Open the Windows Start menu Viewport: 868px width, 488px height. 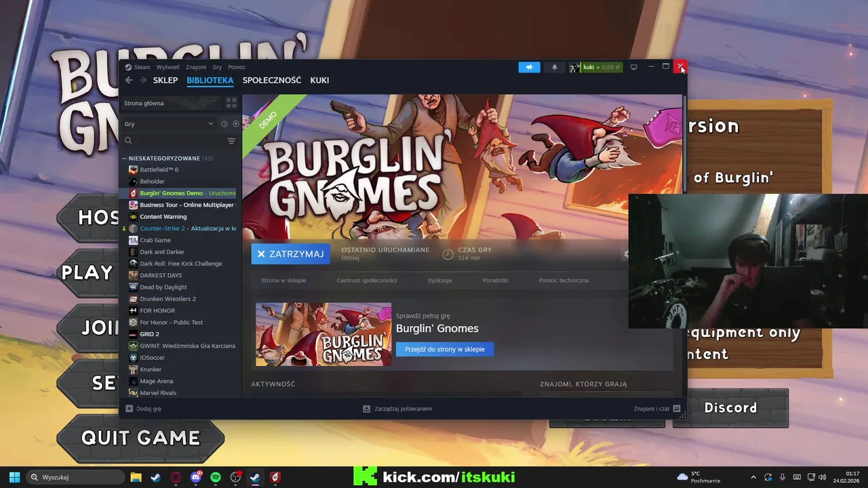14,477
